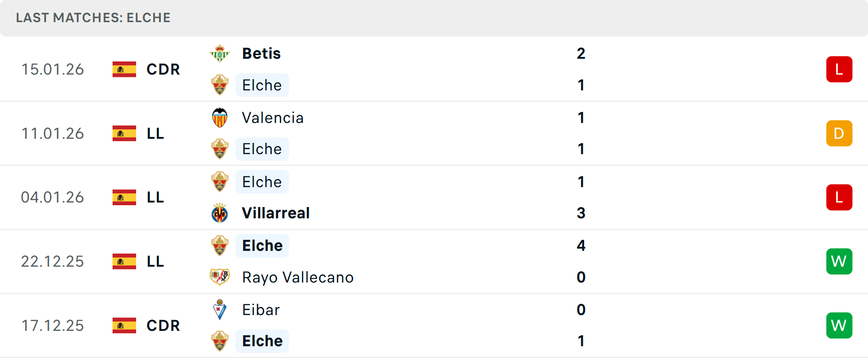
Task: Click the Last Matches: Elche header
Action: pyautogui.click(x=93, y=18)
